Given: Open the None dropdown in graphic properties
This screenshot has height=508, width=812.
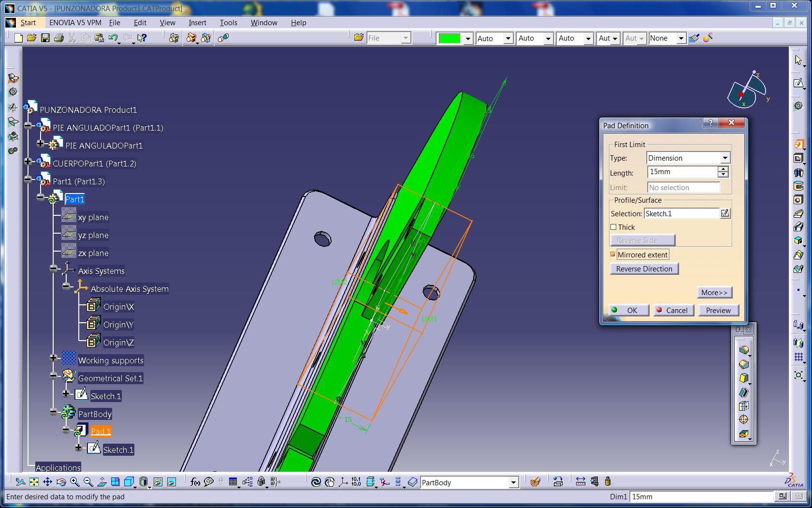Looking at the screenshot, I should pyautogui.click(x=681, y=38).
